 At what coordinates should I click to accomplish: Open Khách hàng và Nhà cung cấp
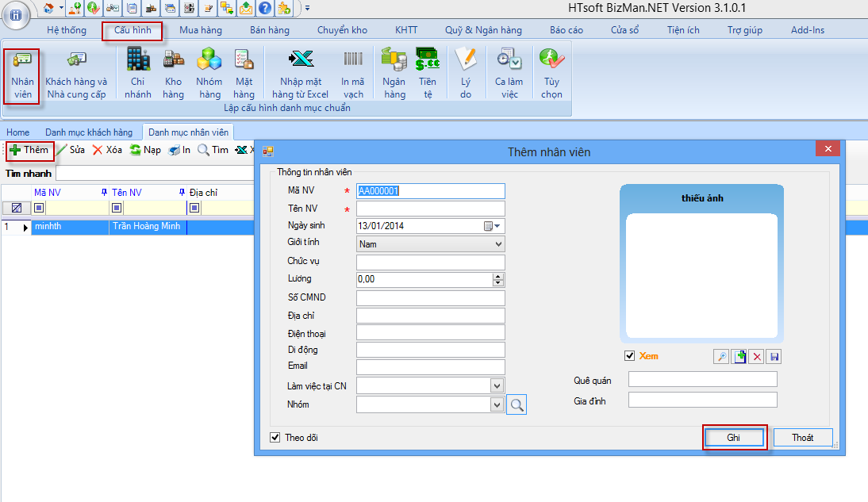point(76,75)
